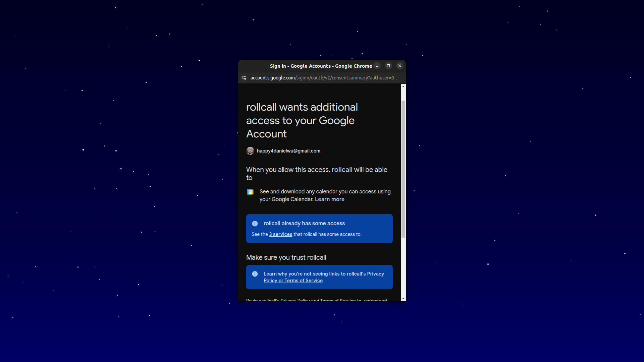
Task: Click info icon next to 'Learn why' link
Action: tap(255, 274)
